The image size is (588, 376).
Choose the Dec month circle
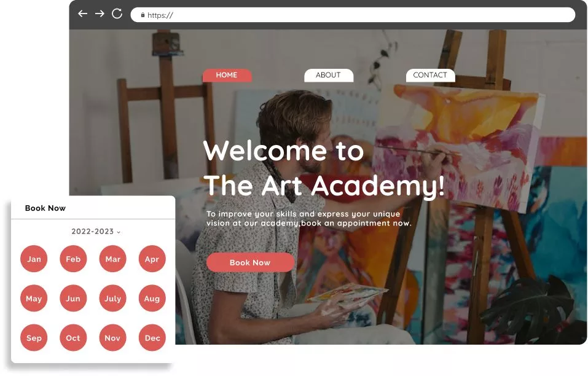(152, 338)
